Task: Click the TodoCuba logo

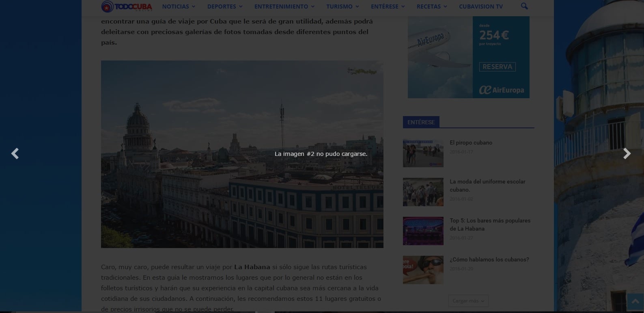Action: coord(127,6)
